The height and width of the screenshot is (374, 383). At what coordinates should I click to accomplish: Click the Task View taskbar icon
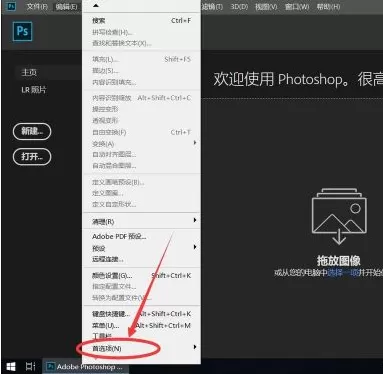point(30,367)
